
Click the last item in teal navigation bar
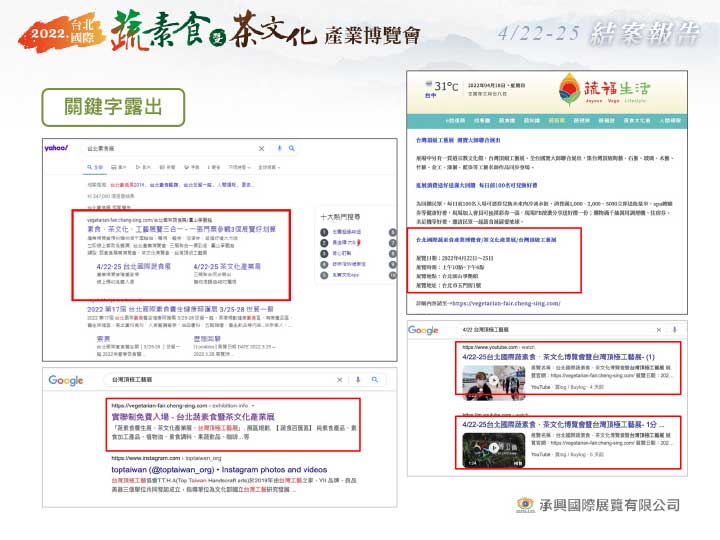point(670,120)
